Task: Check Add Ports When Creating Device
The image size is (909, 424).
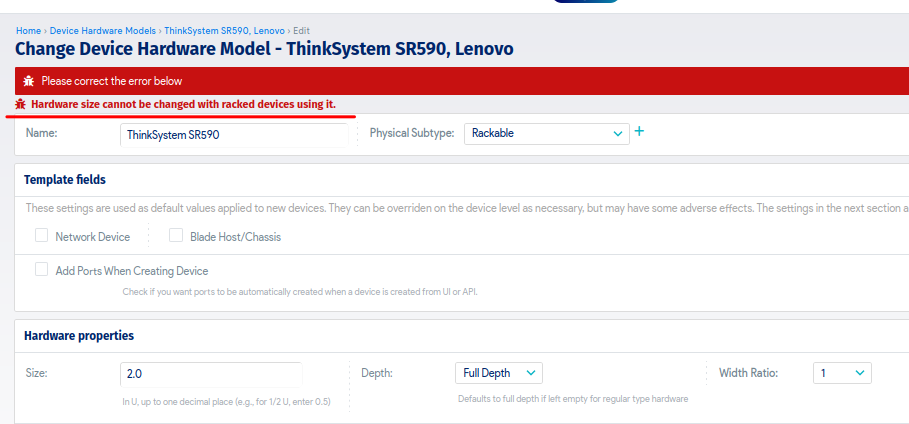Action: pyautogui.click(x=41, y=270)
